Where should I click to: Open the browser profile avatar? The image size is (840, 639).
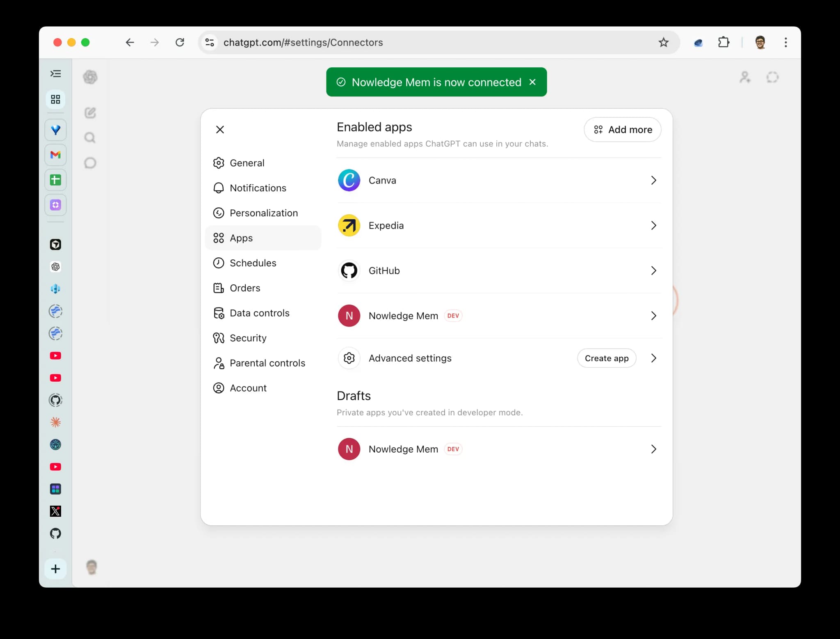click(x=760, y=42)
